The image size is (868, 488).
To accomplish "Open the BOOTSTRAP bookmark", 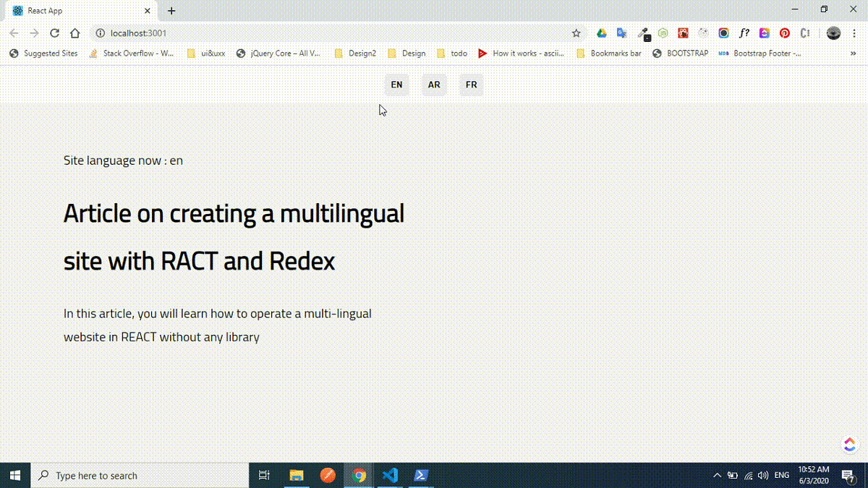I will pos(681,53).
